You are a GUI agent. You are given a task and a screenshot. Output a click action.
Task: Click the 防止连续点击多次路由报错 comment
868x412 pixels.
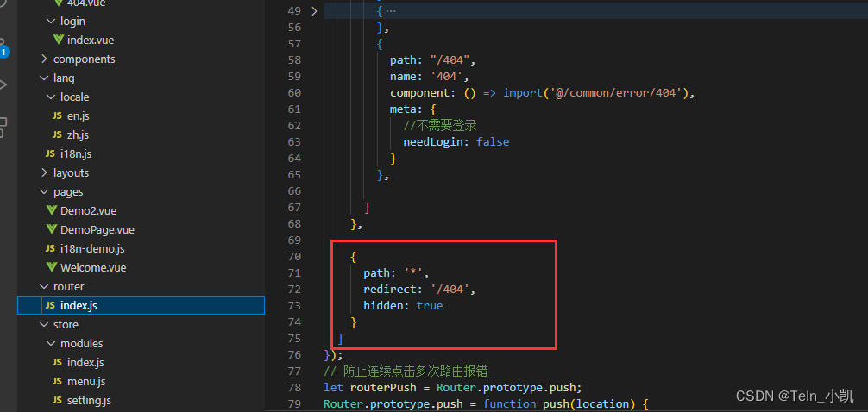pyautogui.click(x=406, y=371)
